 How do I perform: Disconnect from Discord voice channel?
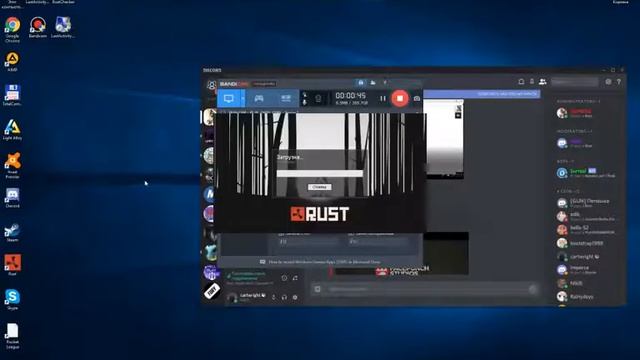coord(295,278)
